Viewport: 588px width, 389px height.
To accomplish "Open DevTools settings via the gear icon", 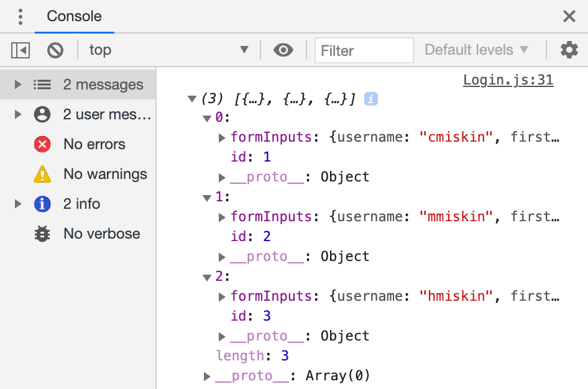I will click(569, 50).
